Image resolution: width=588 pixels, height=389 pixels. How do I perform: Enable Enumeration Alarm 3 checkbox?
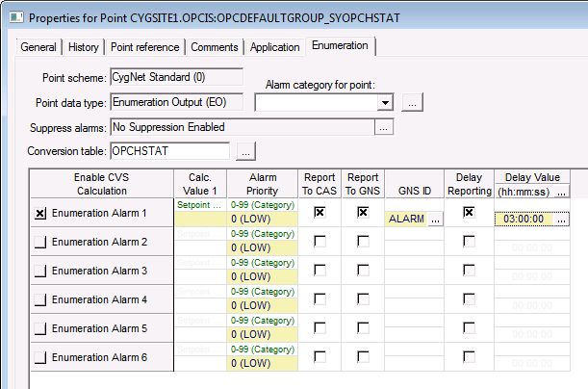(40, 271)
